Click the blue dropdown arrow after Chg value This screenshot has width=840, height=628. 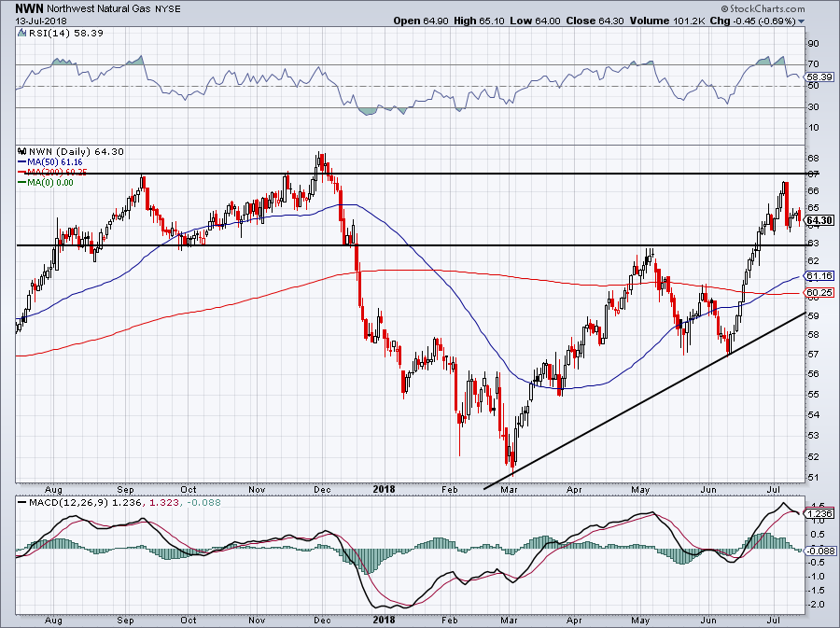[802, 21]
